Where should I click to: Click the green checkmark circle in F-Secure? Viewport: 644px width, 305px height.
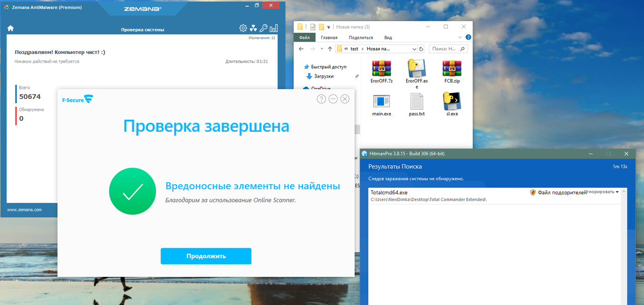[x=132, y=191]
